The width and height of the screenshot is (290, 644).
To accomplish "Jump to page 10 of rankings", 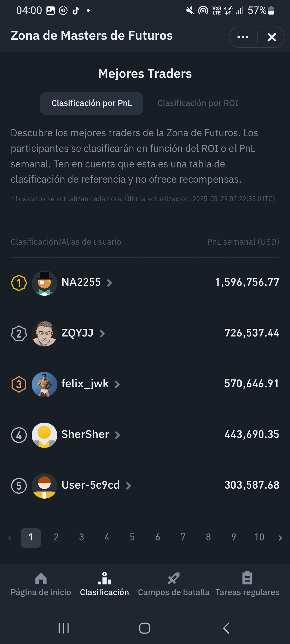I will (259, 537).
